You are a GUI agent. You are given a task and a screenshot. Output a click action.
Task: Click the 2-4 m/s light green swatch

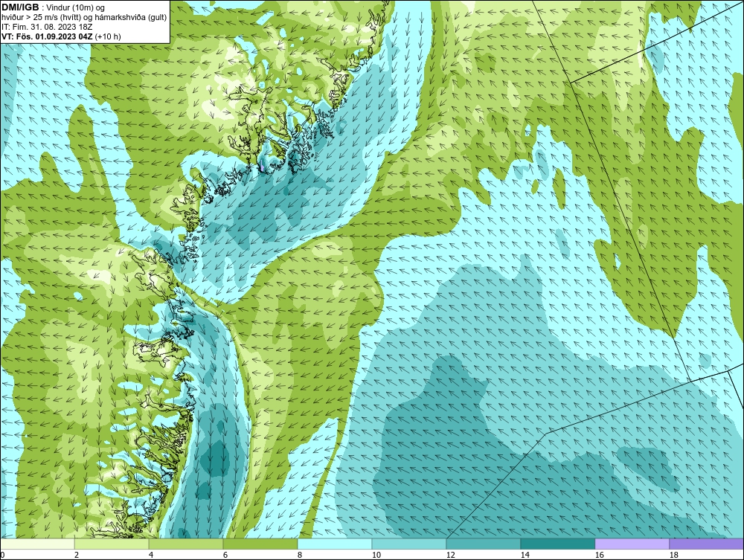coord(112,544)
